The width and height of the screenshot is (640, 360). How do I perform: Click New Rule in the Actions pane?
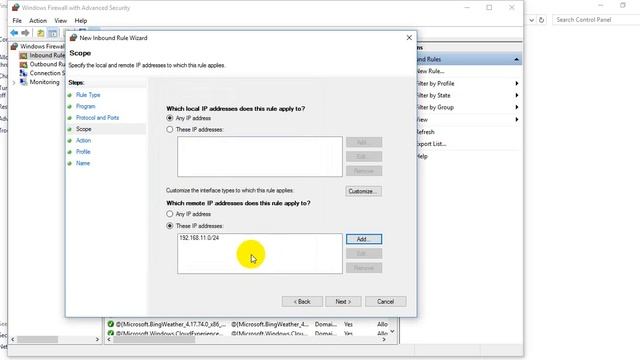(x=430, y=71)
